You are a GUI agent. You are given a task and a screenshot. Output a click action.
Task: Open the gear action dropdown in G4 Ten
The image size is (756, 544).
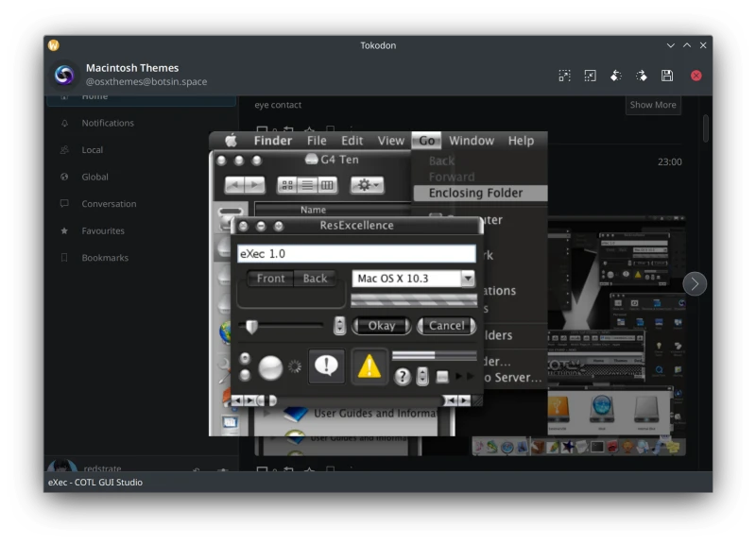(x=367, y=185)
